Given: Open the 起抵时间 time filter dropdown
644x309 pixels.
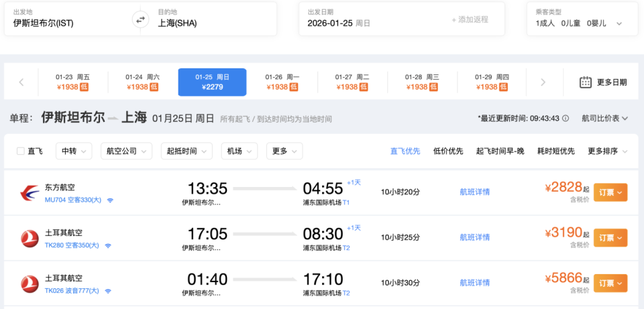Looking at the screenshot, I should (x=189, y=151).
